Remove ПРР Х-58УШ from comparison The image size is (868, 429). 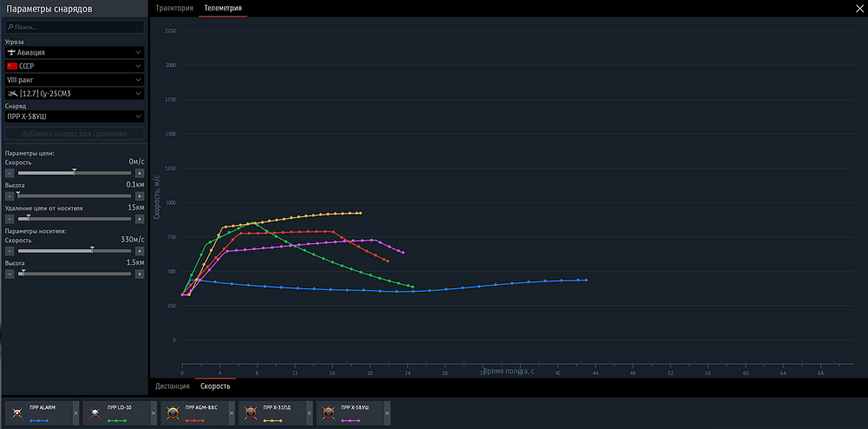point(387,413)
